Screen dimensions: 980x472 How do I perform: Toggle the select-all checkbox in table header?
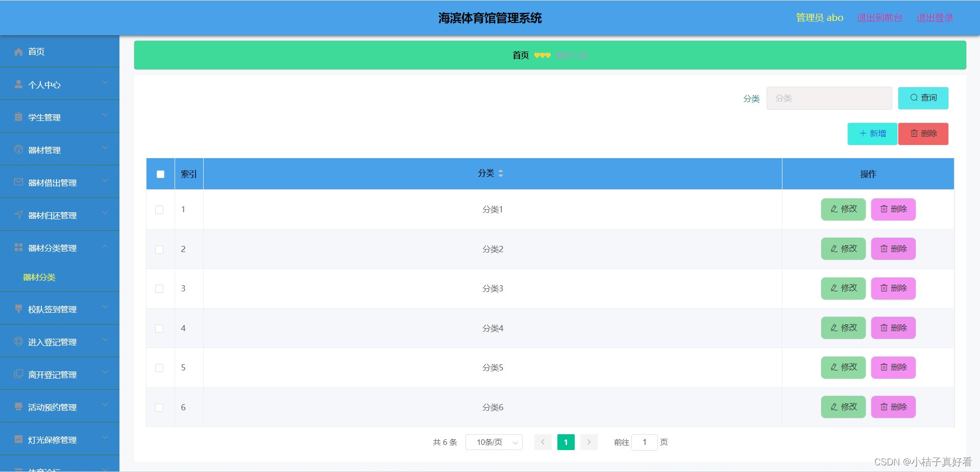click(x=160, y=174)
